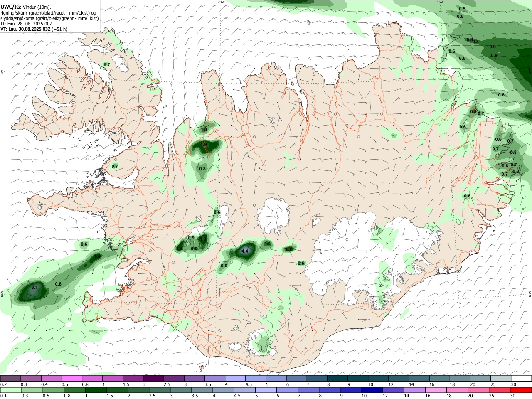This screenshot has width=532, height=399.
Task: Choose the dark teal 8–9 swatch in the snow legend
Action: pyautogui.click(x=337, y=379)
